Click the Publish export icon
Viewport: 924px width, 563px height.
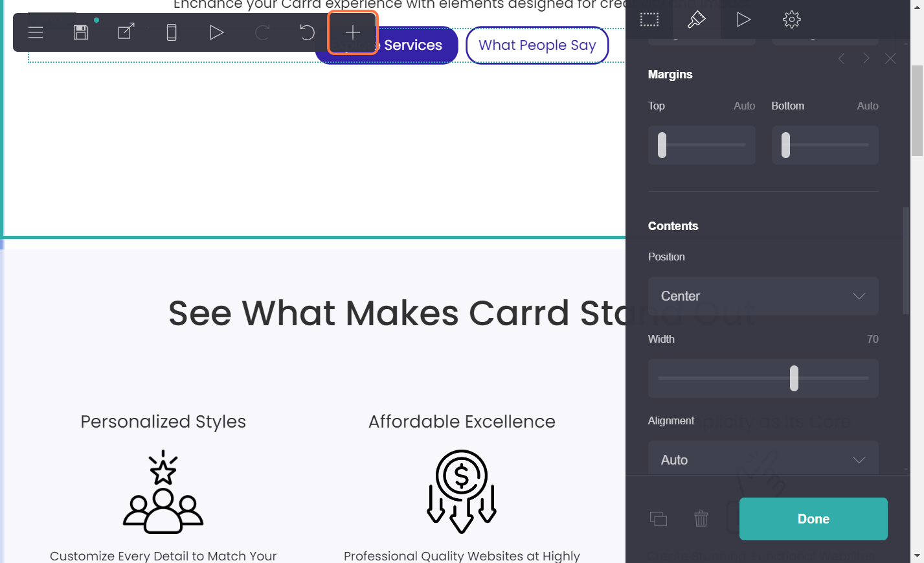click(126, 32)
